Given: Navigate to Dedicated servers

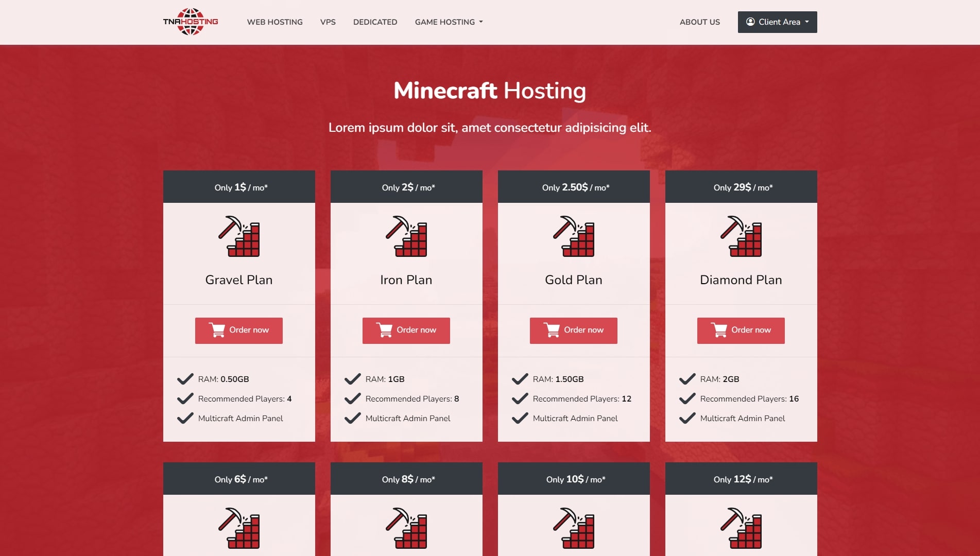Looking at the screenshot, I should coord(375,22).
